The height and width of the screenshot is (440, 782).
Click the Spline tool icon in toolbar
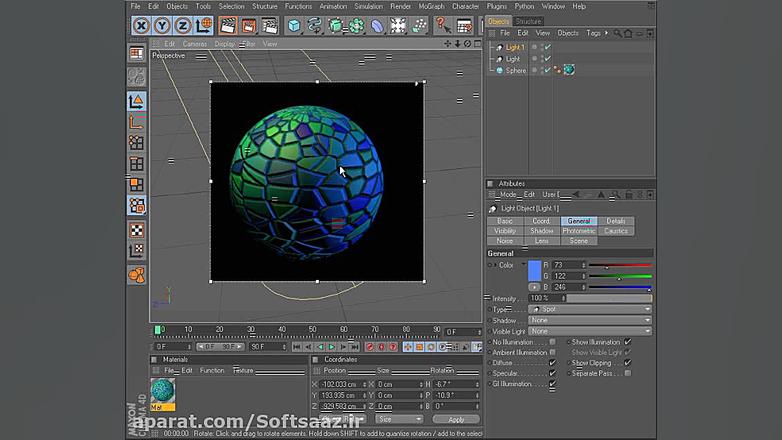coord(314,26)
